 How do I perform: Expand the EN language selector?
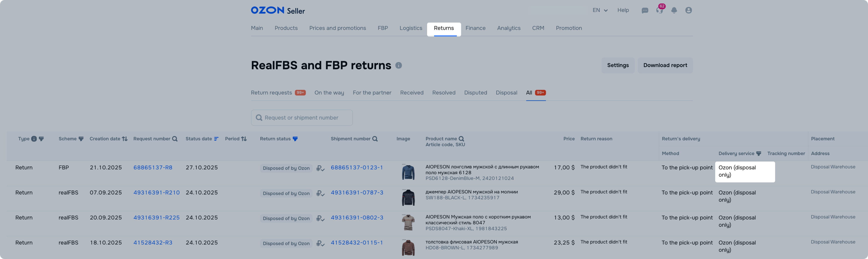[600, 10]
